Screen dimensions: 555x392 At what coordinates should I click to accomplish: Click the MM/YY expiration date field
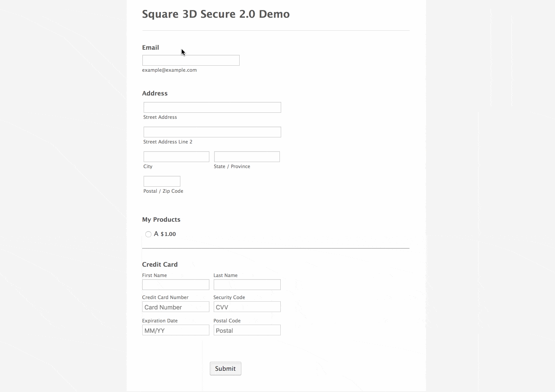[176, 331]
